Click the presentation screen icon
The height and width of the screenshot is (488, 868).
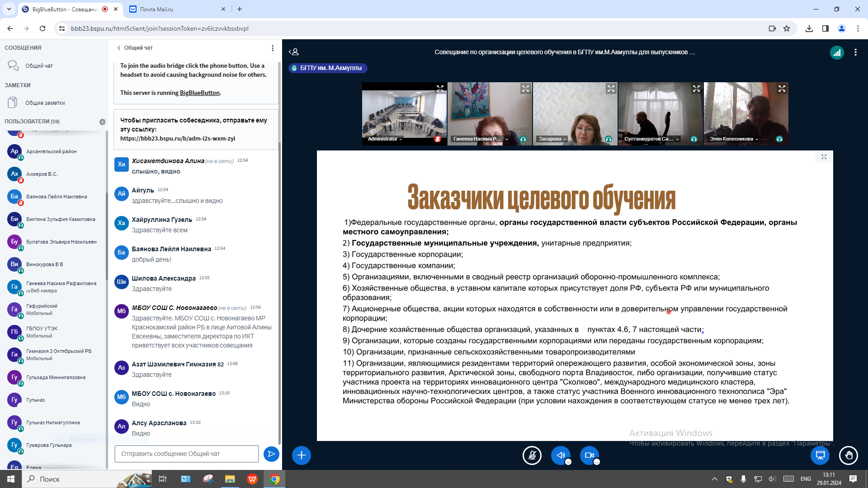pyautogui.click(x=820, y=455)
